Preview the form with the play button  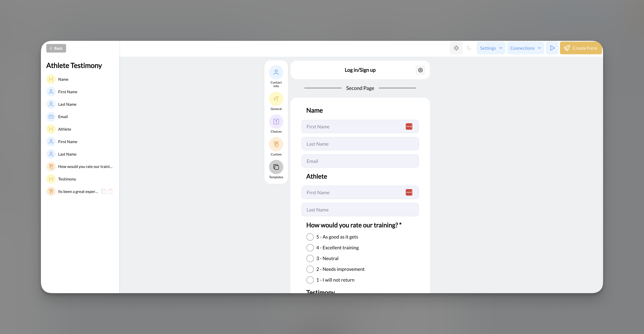(x=552, y=48)
